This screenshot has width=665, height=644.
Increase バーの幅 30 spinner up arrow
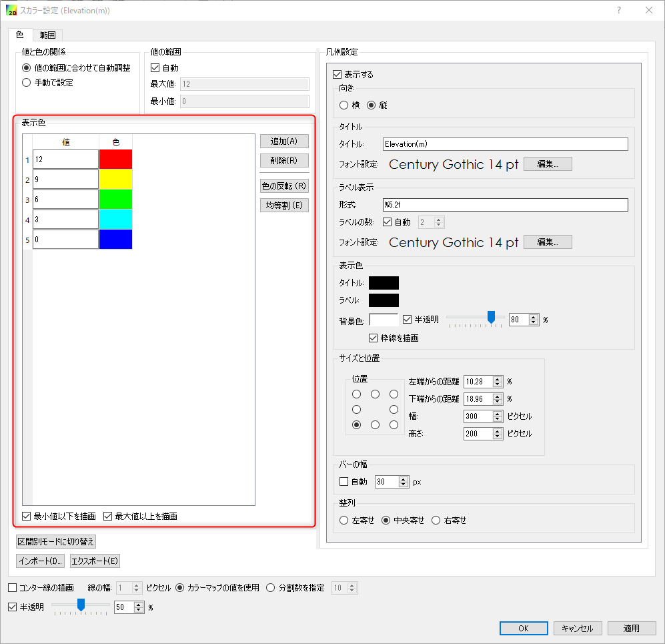404,479
